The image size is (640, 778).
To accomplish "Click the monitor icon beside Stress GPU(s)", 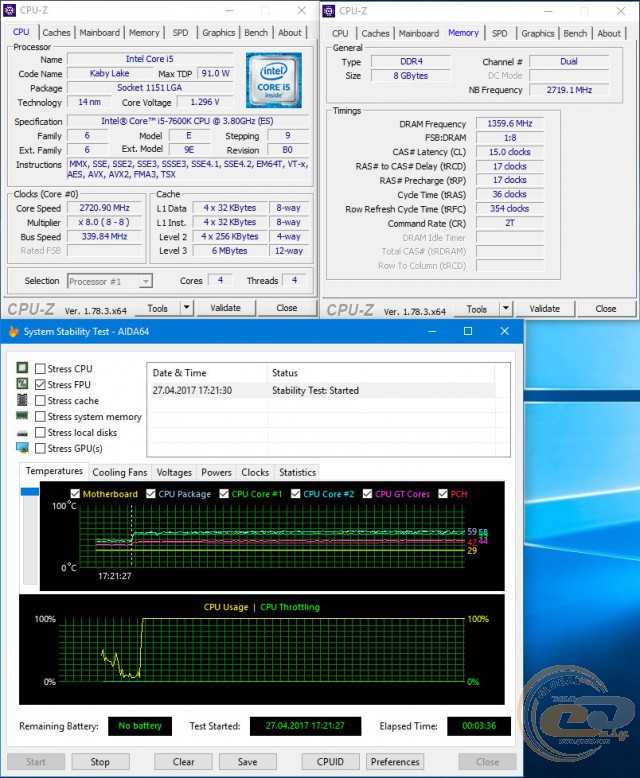I will [x=22, y=448].
